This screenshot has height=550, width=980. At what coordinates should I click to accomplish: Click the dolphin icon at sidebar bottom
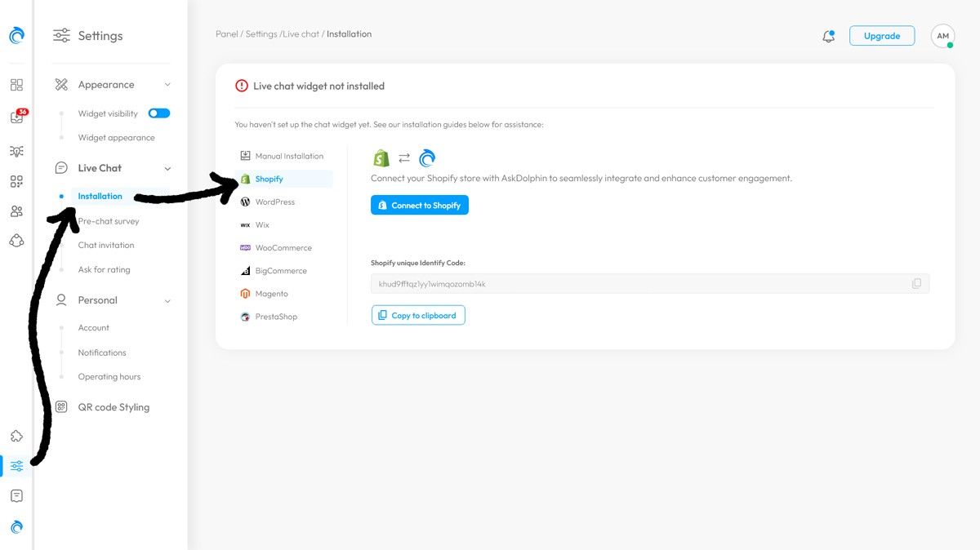click(16, 527)
